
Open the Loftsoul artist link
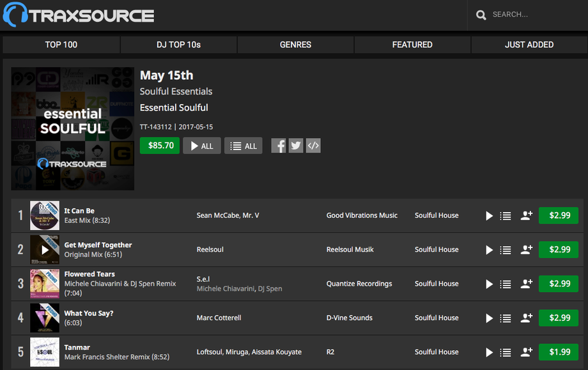(209, 352)
